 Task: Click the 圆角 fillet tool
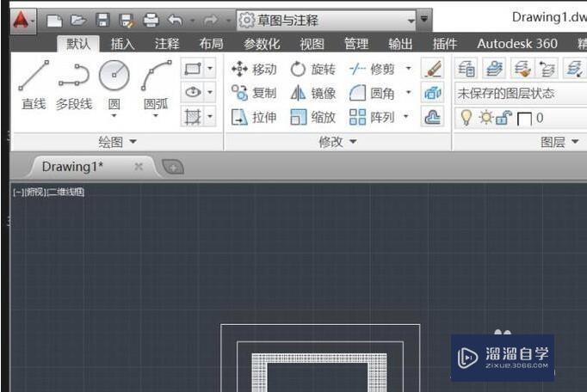pos(372,93)
